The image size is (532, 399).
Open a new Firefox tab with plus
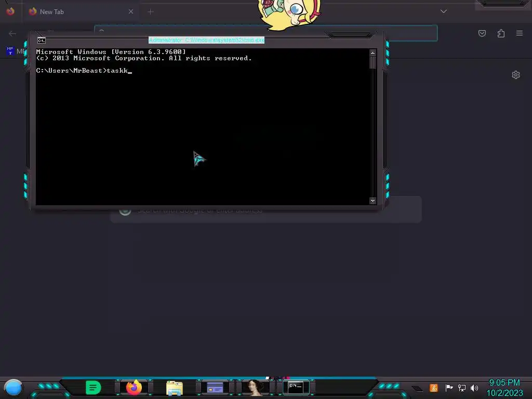(151, 12)
